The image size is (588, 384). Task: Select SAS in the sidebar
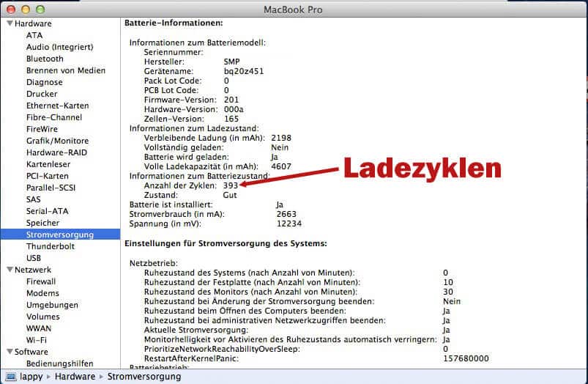click(x=34, y=199)
